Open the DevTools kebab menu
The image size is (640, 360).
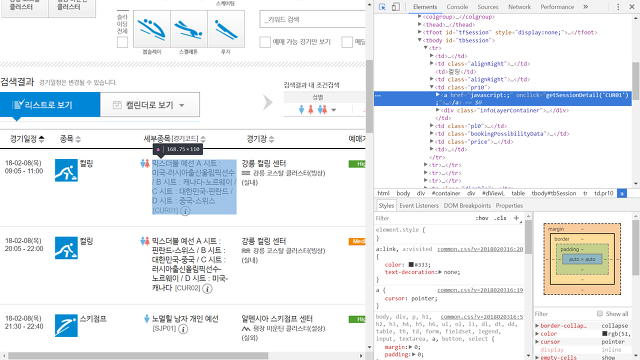[618, 7]
